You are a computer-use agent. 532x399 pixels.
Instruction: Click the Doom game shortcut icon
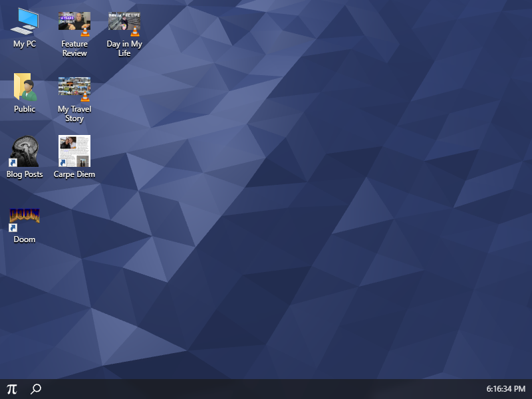(25, 217)
